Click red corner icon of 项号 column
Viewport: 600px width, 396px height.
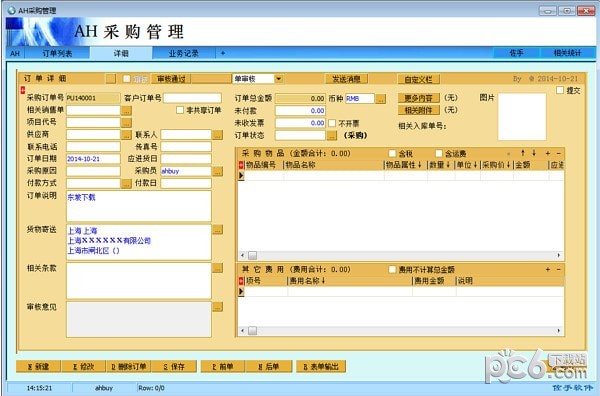241,281
